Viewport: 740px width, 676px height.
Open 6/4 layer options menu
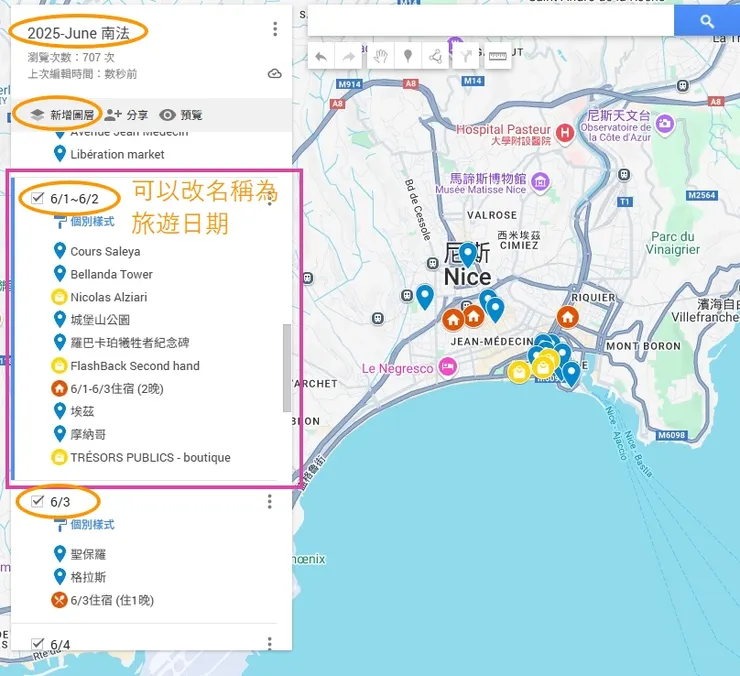pyautogui.click(x=269, y=643)
